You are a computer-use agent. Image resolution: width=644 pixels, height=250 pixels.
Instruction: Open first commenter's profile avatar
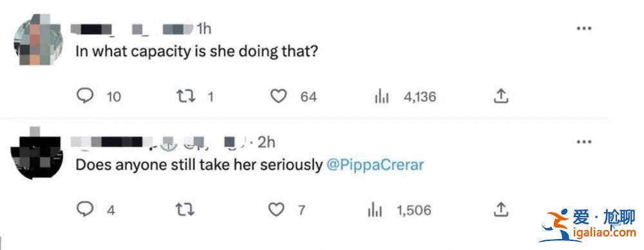(38, 39)
